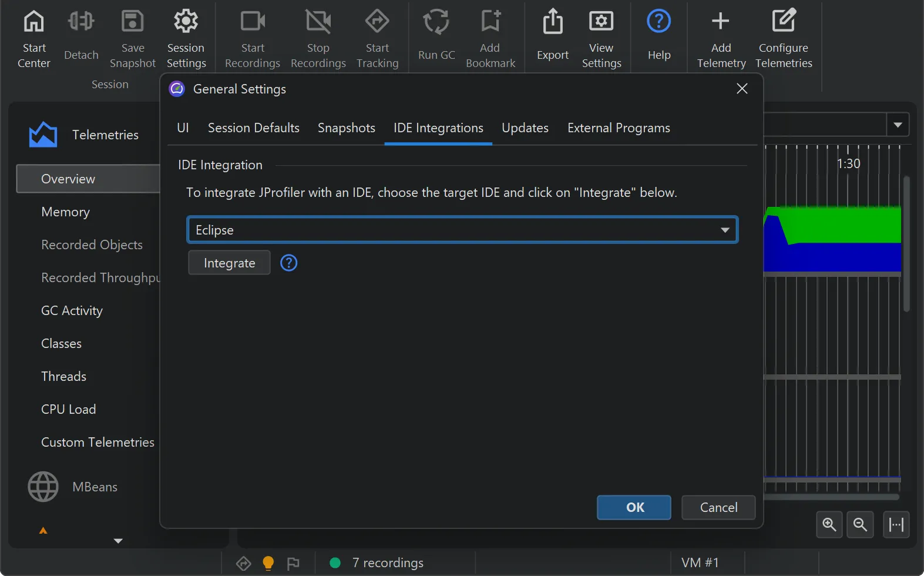
Task: Close the General Settings dialog
Action: pyautogui.click(x=742, y=89)
